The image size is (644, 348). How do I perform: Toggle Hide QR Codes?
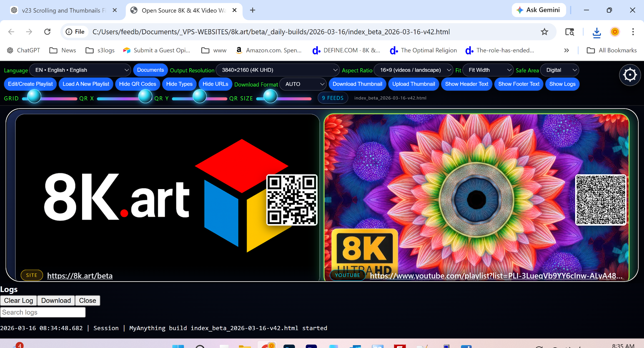tap(138, 84)
